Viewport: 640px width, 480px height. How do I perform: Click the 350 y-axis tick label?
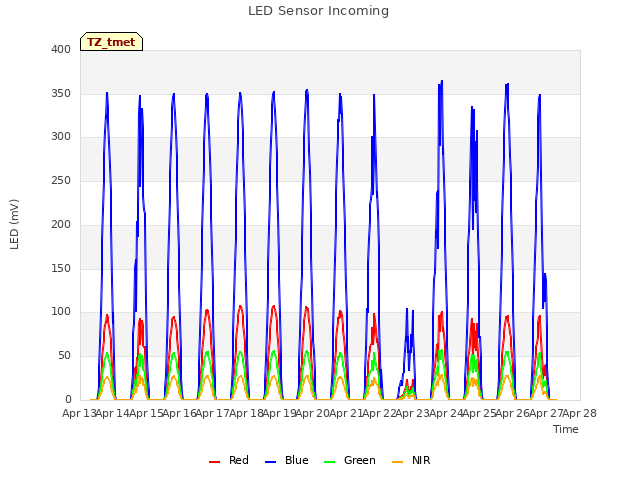click(x=61, y=93)
